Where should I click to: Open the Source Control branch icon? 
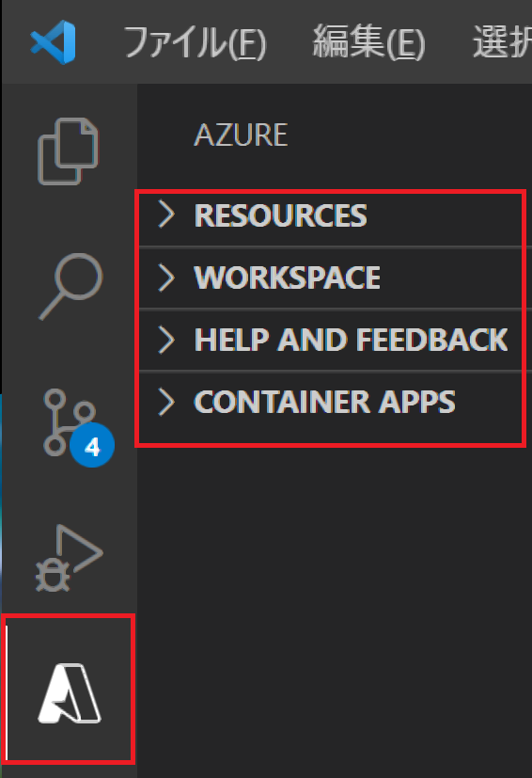coord(70,422)
